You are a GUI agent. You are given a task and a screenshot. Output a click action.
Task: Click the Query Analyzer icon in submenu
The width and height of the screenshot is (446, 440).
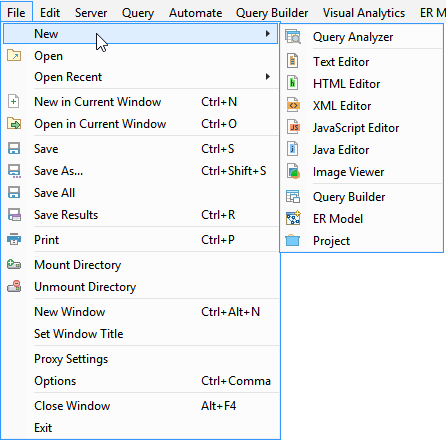293,37
